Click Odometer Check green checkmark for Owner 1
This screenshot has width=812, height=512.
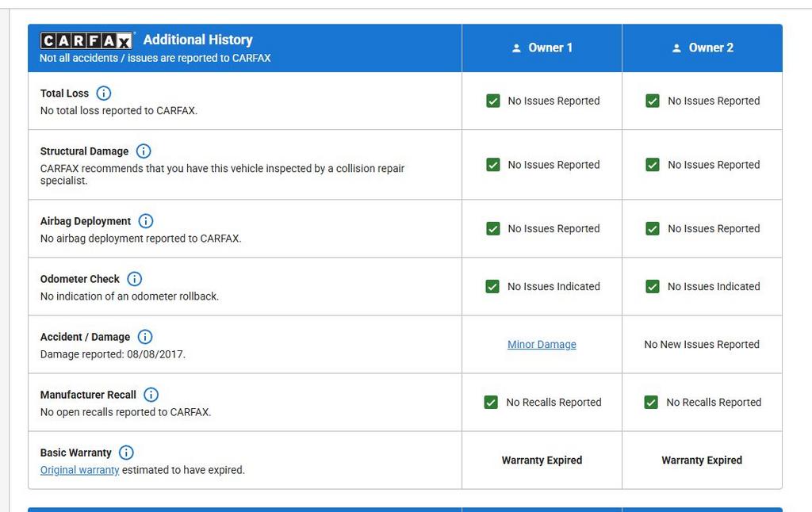tap(492, 287)
